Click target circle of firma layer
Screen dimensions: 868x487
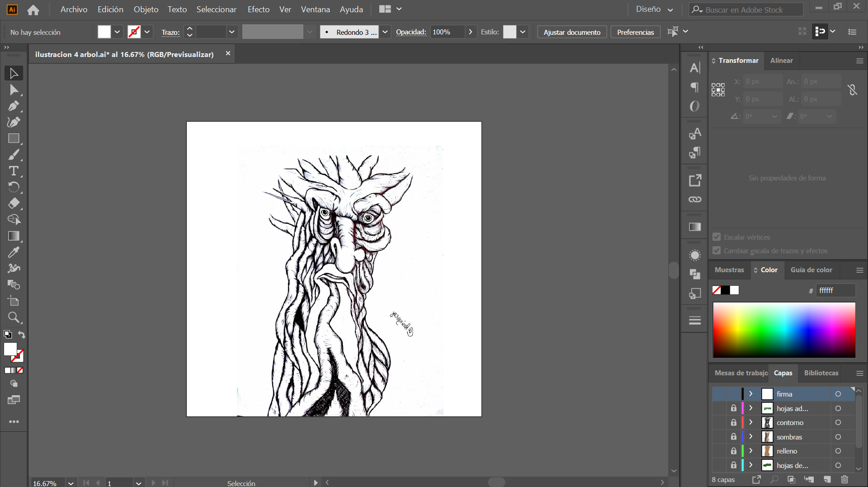838,394
